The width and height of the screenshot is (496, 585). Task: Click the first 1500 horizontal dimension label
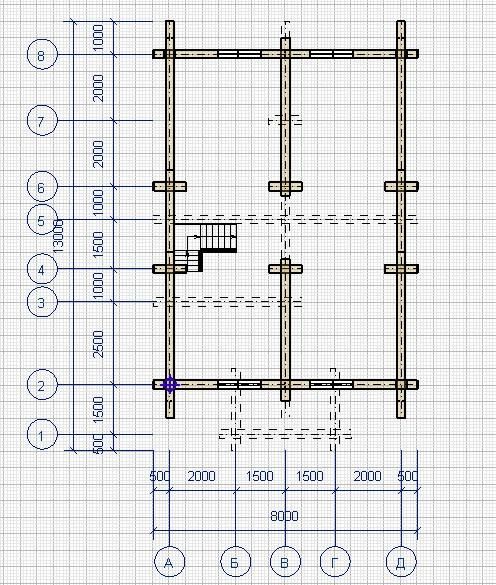coord(260,476)
